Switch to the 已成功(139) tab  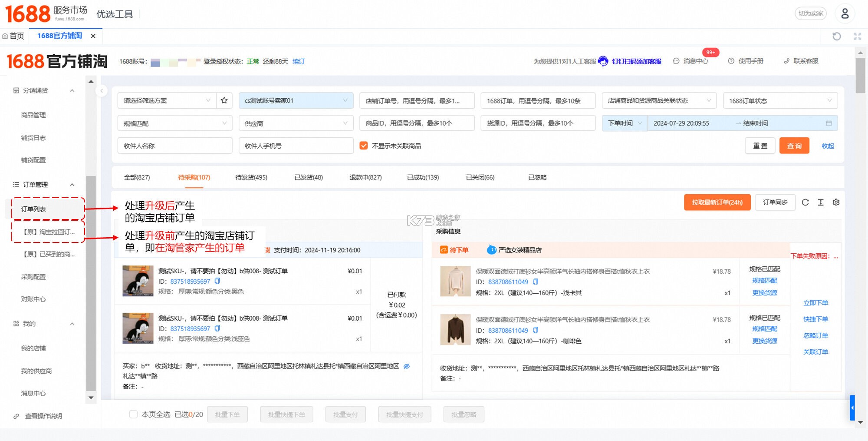(x=423, y=177)
